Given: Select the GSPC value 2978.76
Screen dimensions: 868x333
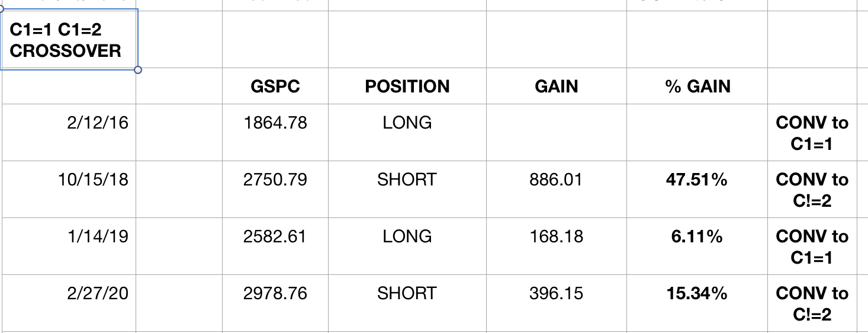Looking at the screenshot, I should (275, 293).
